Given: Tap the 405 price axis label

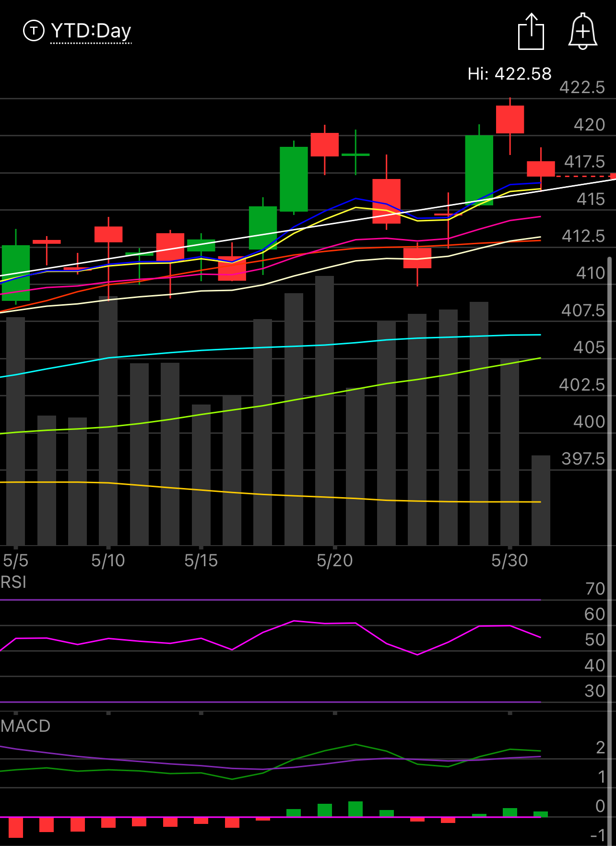Looking at the screenshot, I should [589, 347].
